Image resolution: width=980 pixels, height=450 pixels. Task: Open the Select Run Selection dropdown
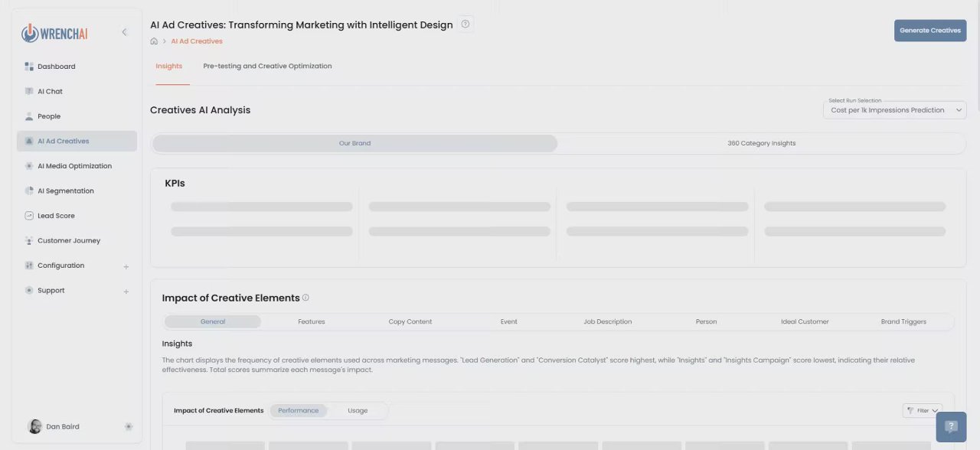894,110
